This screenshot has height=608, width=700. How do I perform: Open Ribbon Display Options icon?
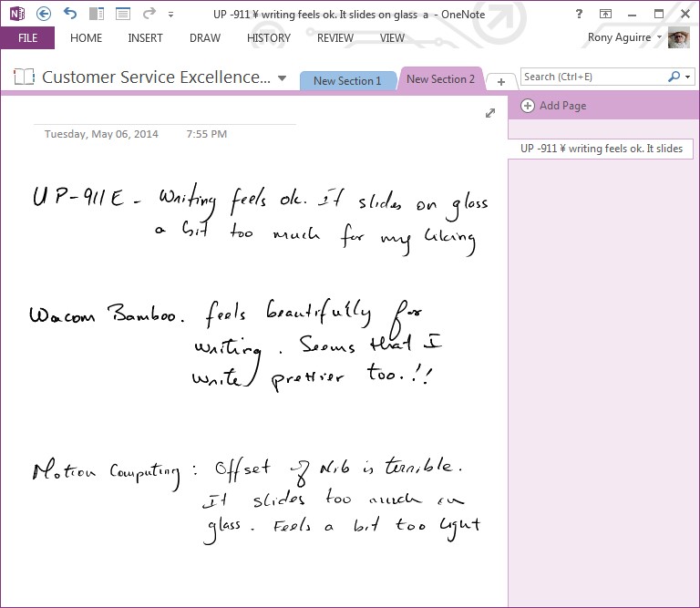coord(605,14)
